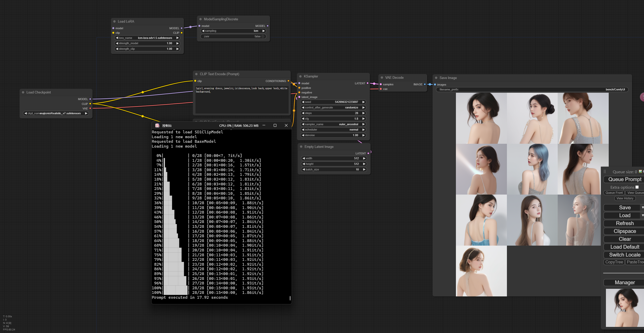Toggle the zsnr switch in ModelSamplingDiscrete
644x333 pixels.
coord(262,36)
